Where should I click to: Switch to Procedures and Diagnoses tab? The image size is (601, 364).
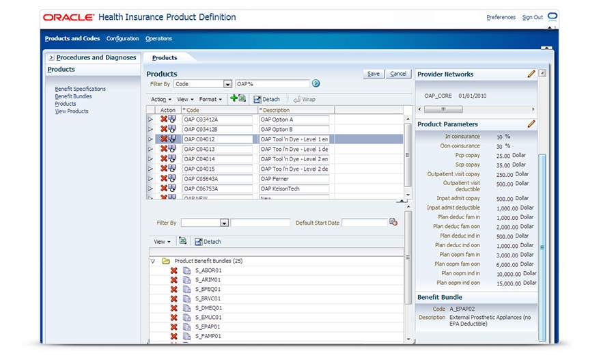pos(96,57)
